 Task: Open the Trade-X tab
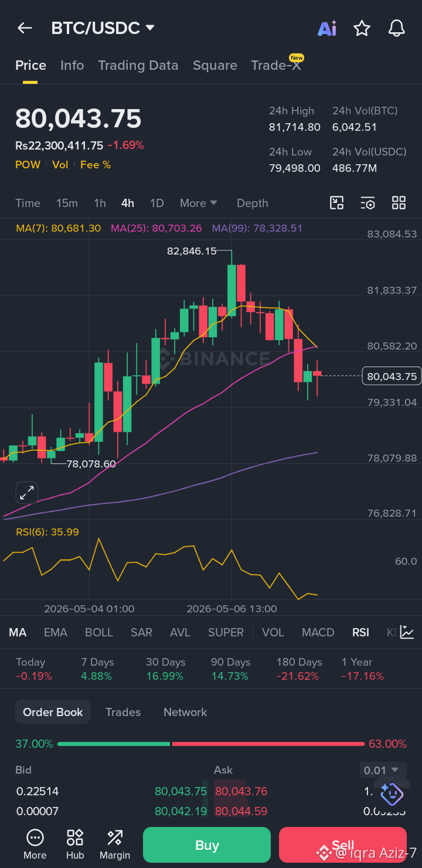pyautogui.click(x=276, y=65)
